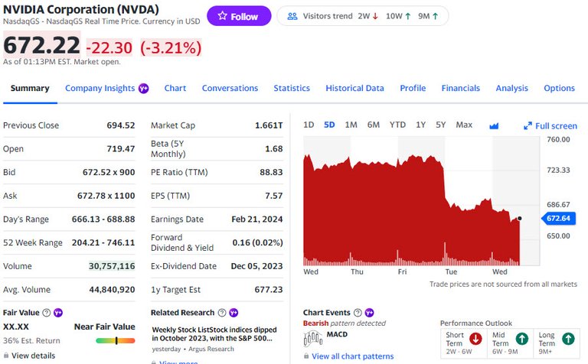Click the 9M green up arrow
The image size is (588, 364).
tap(436, 16)
